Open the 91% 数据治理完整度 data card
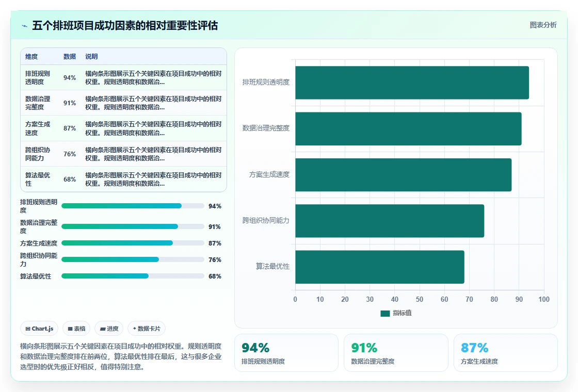This screenshot has width=578, height=392. point(396,353)
